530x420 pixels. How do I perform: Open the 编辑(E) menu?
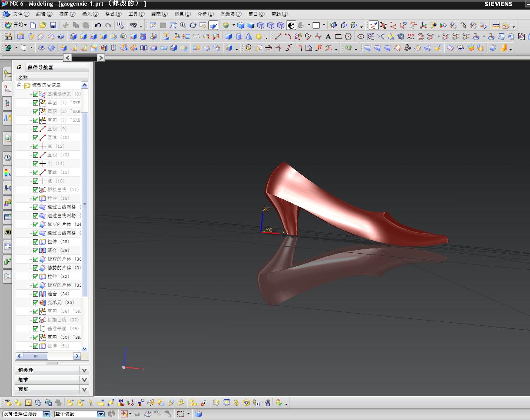click(44, 14)
